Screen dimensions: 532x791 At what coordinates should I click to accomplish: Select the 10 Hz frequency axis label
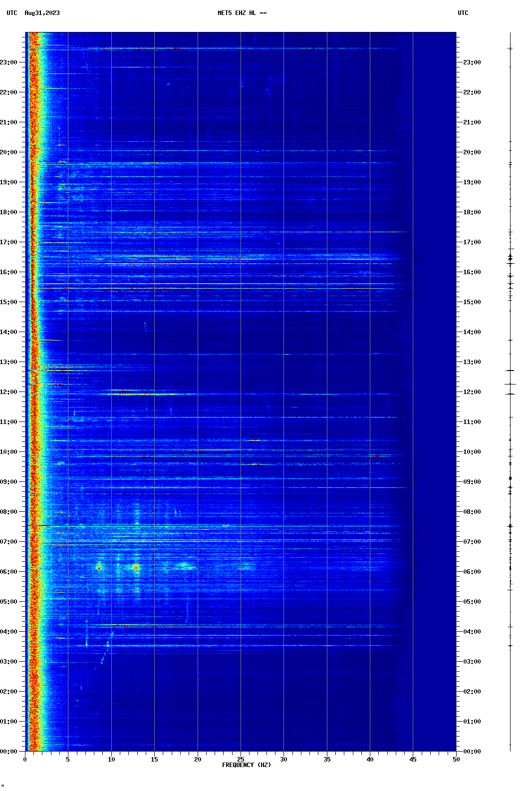tap(111, 760)
